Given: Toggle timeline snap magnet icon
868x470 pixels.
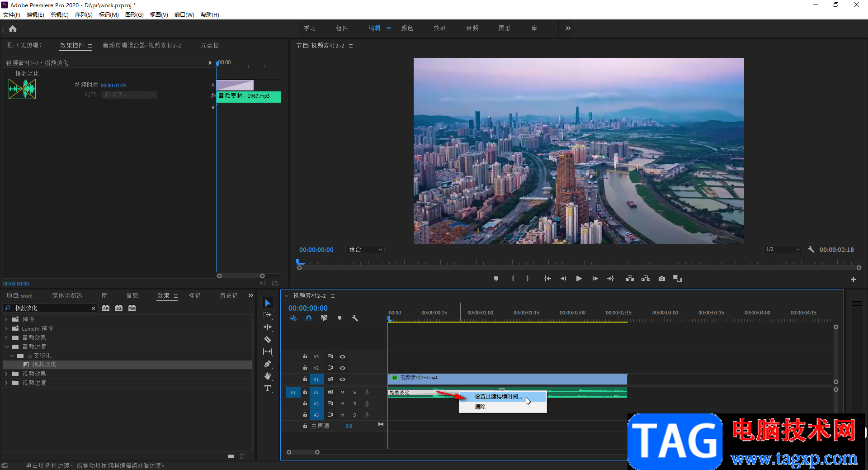Looking at the screenshot, I should click(309, 318).
